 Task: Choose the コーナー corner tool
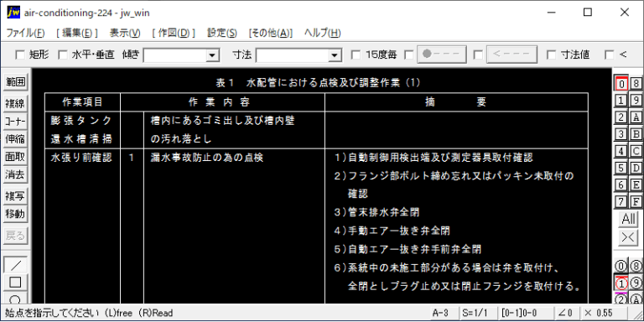point(16,122)
